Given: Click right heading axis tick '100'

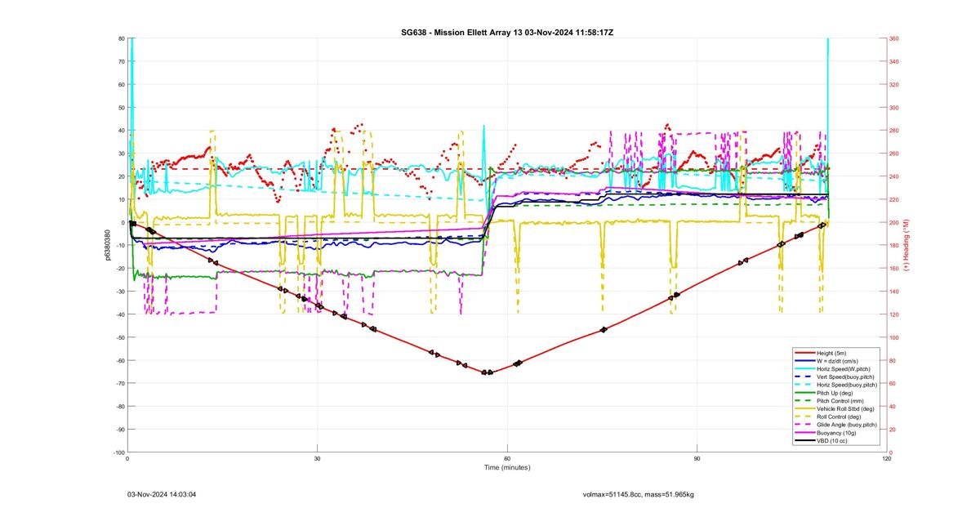Looking at the screenshot, I should [894, 337].
